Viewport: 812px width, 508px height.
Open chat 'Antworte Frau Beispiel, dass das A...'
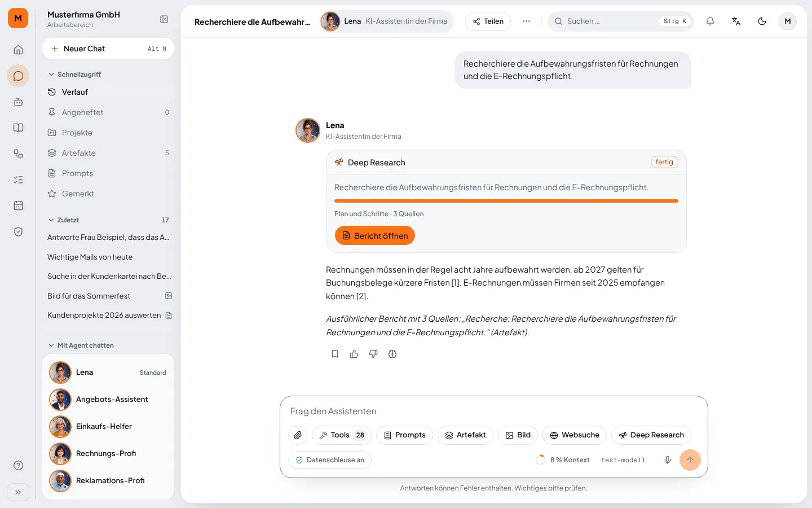pos(108,238)
